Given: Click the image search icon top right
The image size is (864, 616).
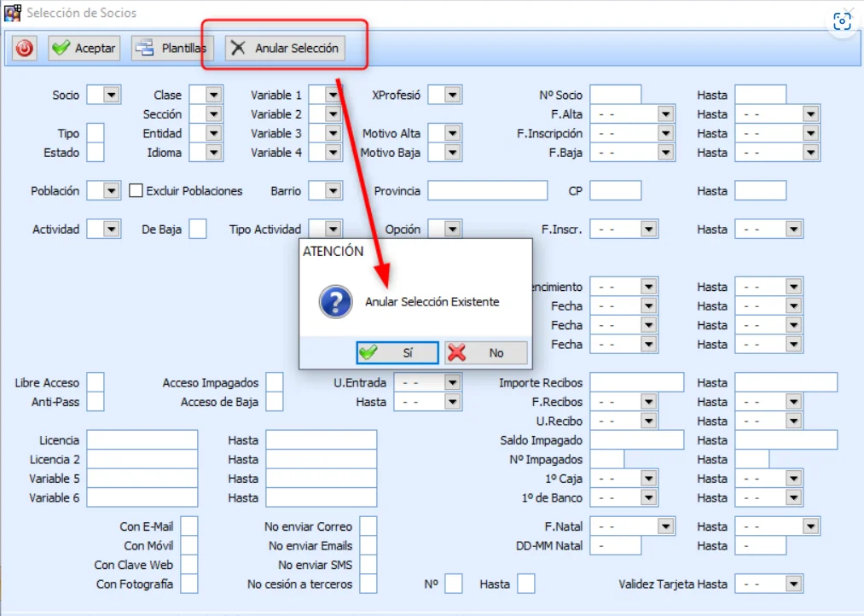Looking at the screenshot, I should tap(842, 23).
